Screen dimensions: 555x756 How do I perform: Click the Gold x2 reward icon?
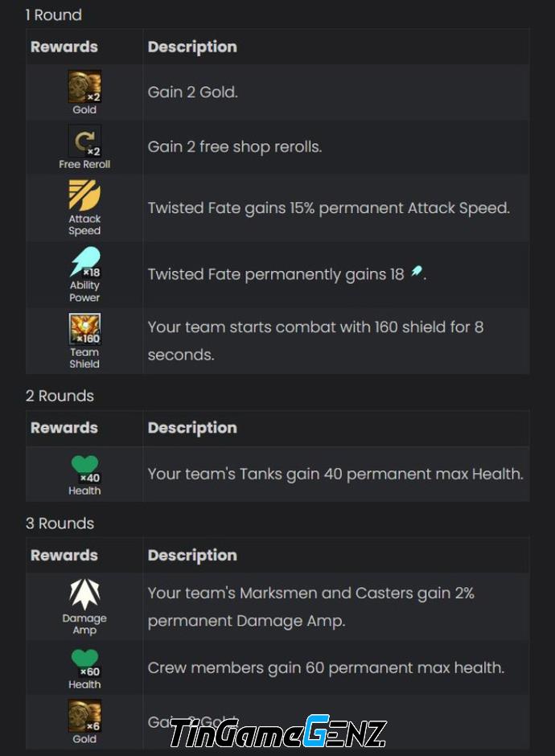coord(84,86)
